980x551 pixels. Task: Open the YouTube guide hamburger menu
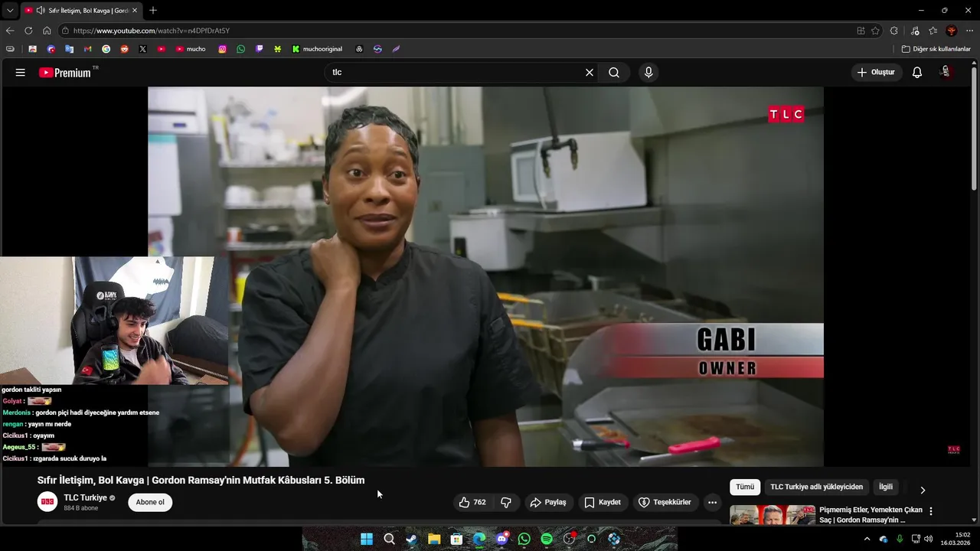pyautogui.click(x=20, y=73)
